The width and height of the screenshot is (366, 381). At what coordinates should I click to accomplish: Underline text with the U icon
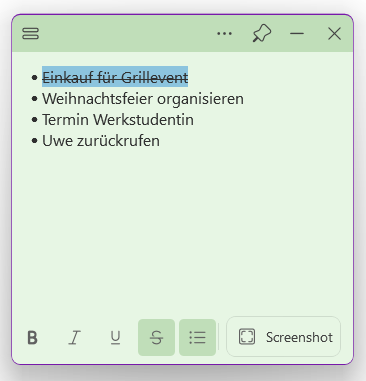click(115, 337)
